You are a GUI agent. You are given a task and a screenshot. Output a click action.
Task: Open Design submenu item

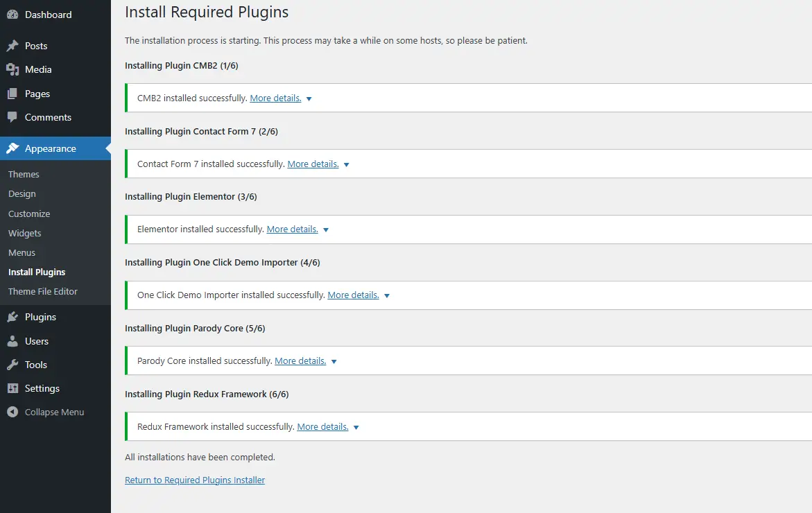point(21,193)
